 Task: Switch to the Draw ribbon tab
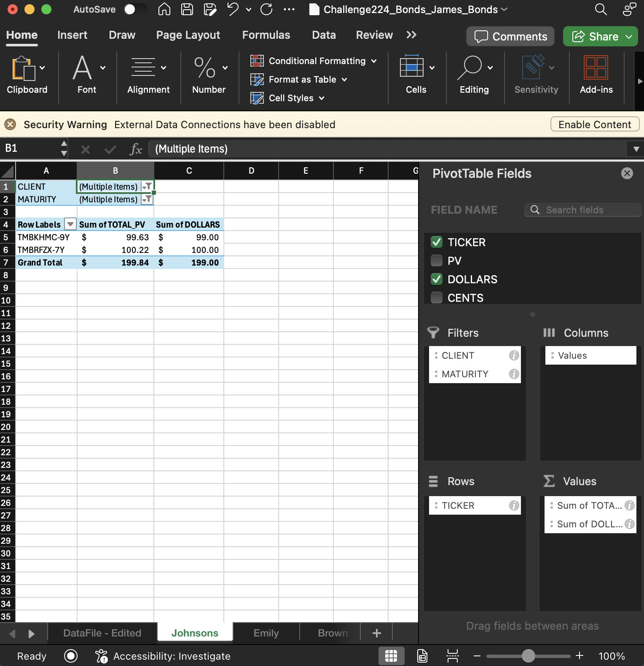coord(122,35)
